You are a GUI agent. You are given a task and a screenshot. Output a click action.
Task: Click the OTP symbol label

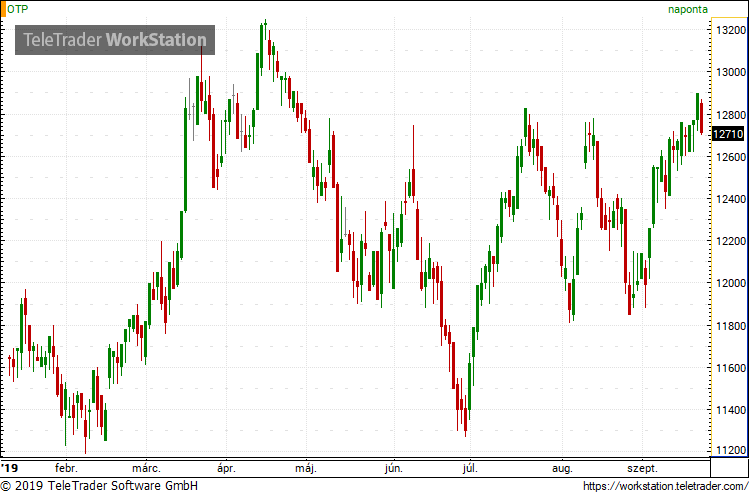tap(18, 10)
